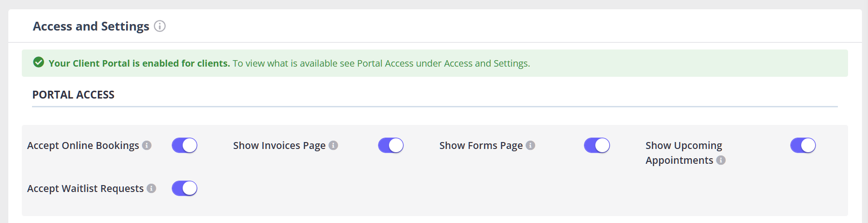Click the PORTAL ACCESS section heading

[73, 95]
